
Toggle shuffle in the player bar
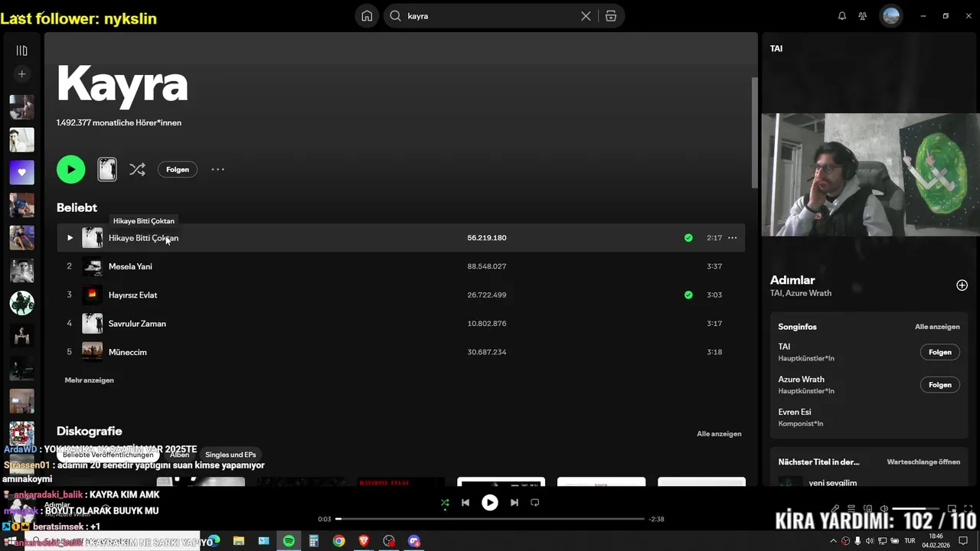point(445,503)
